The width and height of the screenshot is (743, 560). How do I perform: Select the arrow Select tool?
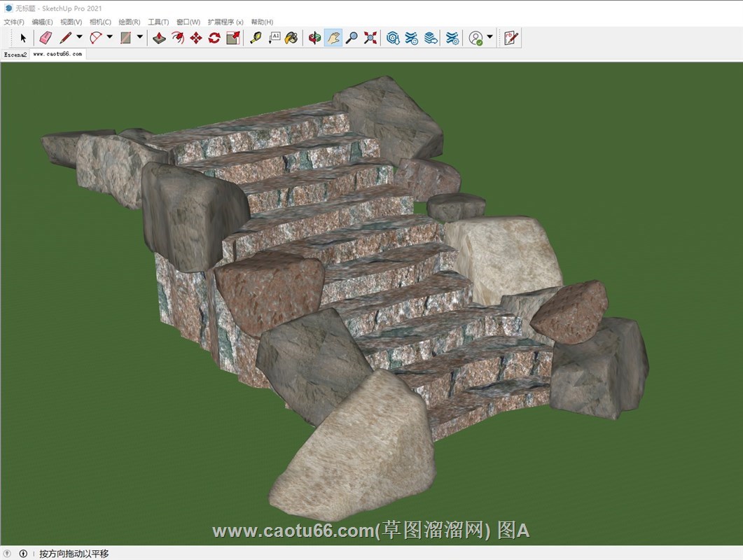(23, 38)
